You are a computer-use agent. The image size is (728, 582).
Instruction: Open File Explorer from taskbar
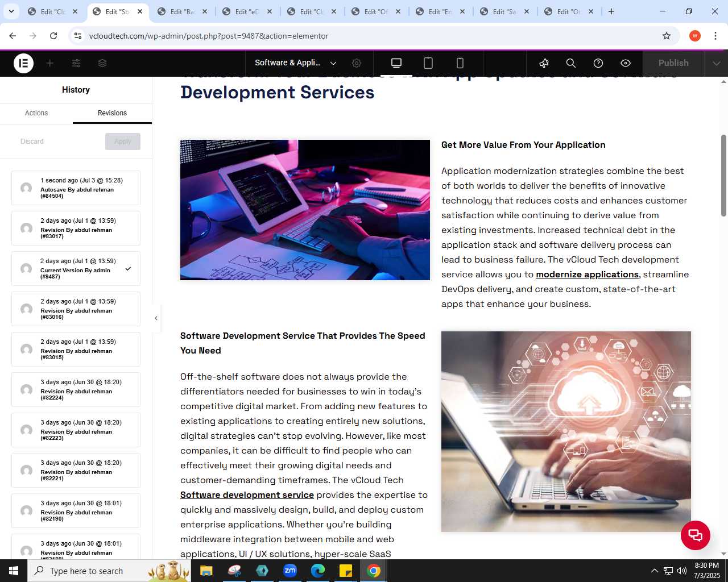click(x=206, y=571)
